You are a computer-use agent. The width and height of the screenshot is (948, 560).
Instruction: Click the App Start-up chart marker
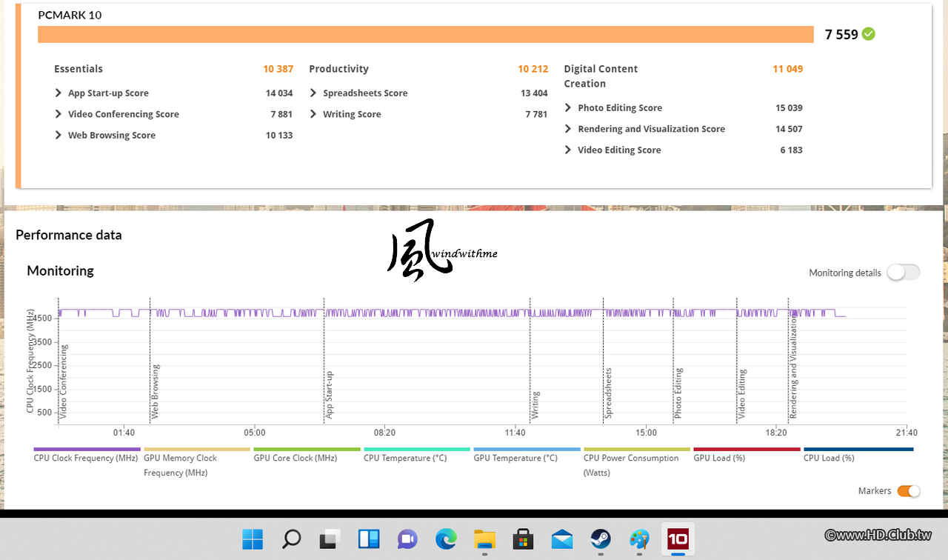pyautogui.click(x=330, y=396)
